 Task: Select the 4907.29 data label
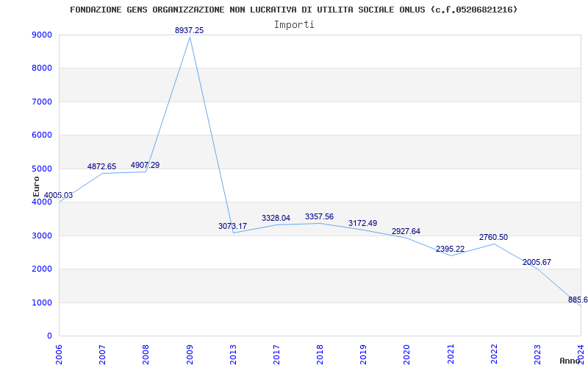pos(145,165)
